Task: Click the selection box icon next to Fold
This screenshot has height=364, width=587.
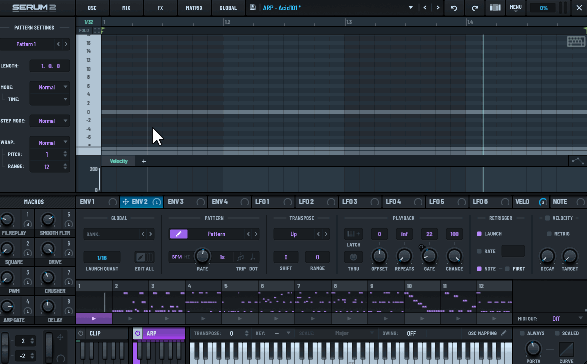Action: coord(97,31)
